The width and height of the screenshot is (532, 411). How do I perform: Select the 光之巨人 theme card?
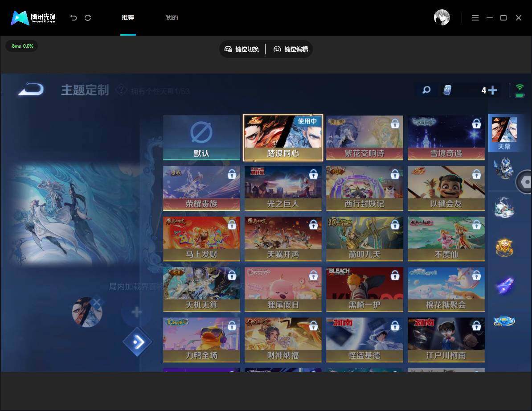(x=283, y=188)
